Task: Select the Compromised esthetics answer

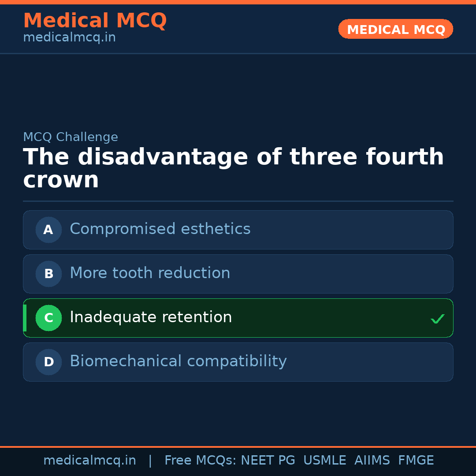Action: click(x=160, y=229)
